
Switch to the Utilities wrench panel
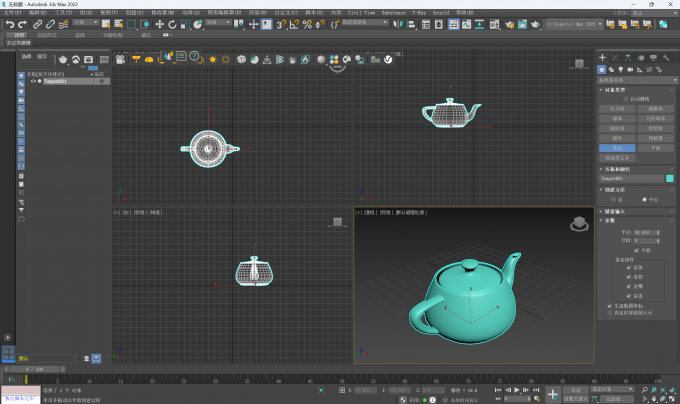pyautogui.click(x=666, y=58)
